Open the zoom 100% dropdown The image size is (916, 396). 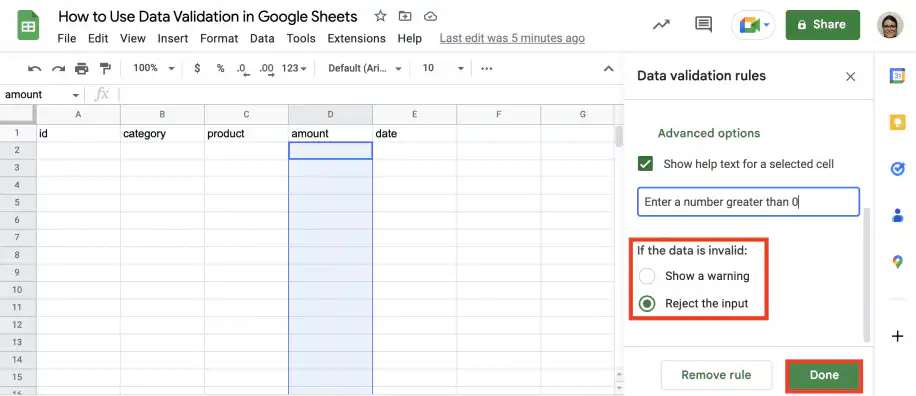pyautogui.click(x=154, y=68)
